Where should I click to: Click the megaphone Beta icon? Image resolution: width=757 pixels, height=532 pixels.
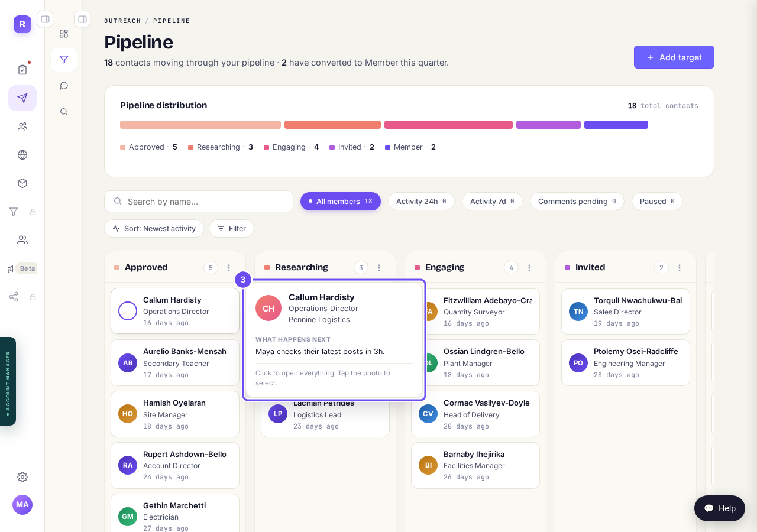(11, 268)
